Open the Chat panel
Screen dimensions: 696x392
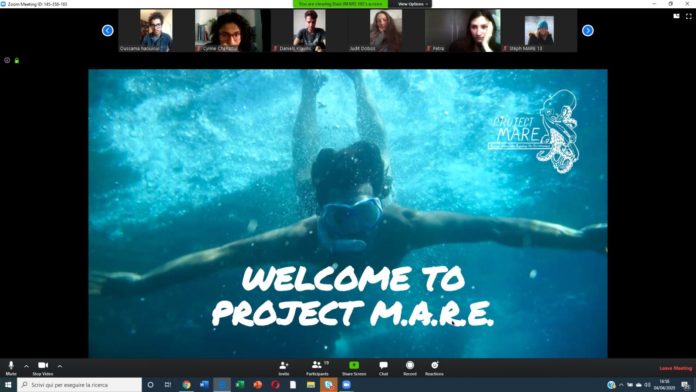pyautogui.click(x=384, y=368)
